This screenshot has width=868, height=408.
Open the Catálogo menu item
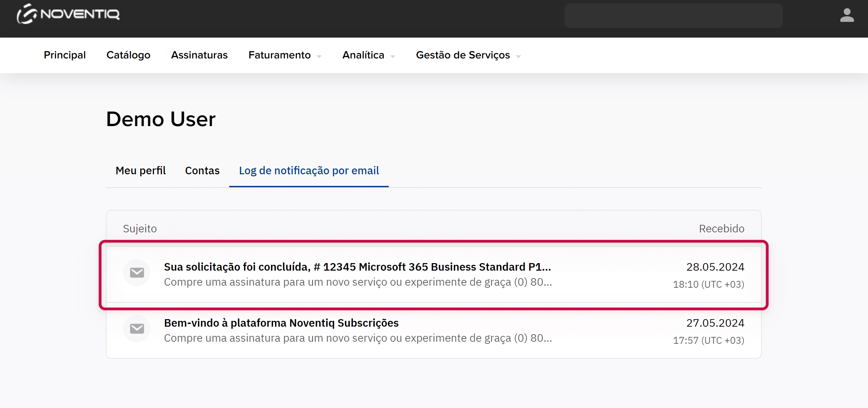pos(128,55)
